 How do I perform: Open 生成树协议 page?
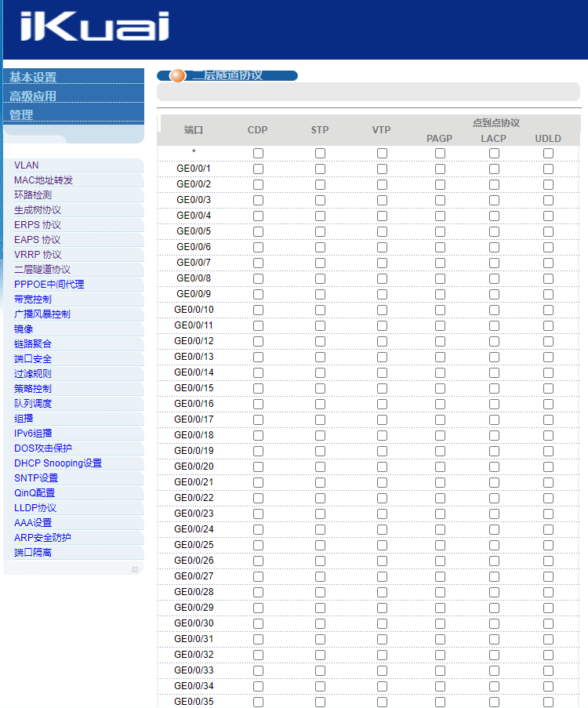coord(38,210)
